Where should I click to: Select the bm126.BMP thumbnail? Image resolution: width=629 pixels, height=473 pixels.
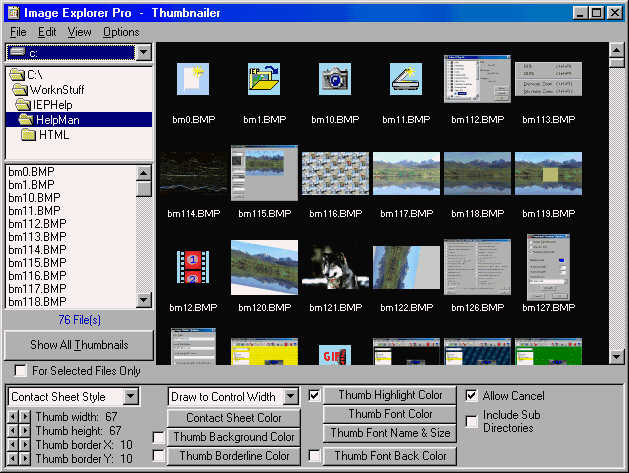(477, 267)
